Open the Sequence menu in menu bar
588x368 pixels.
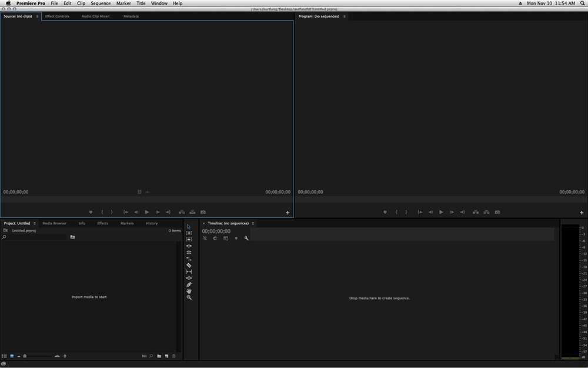(x=101, y=4)
